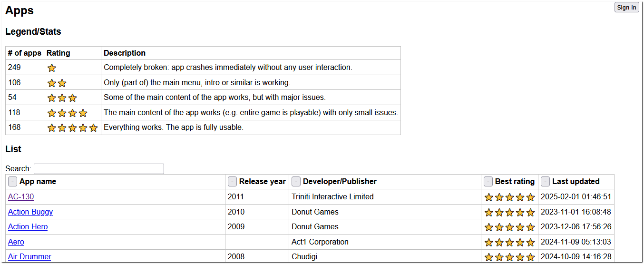Toggle sort button beside Release year
644x264 pixels.
[x=233, y=181]
